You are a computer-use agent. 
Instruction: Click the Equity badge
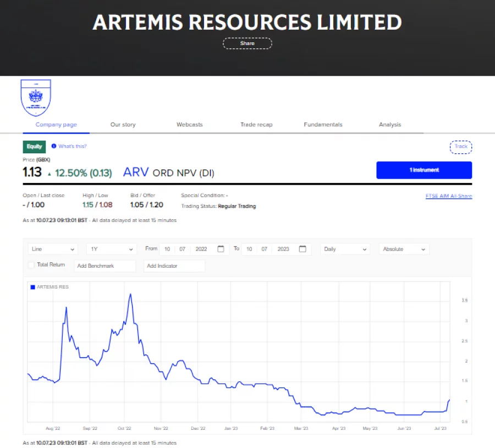click(34, 147)
